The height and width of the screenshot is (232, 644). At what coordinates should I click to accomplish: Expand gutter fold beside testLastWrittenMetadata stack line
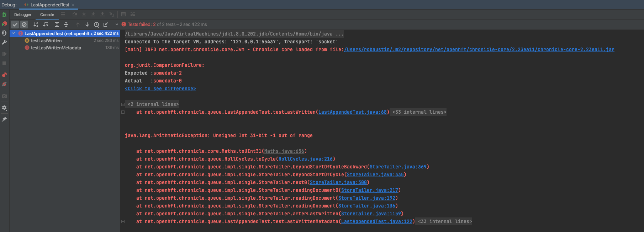tap(123, 221)
